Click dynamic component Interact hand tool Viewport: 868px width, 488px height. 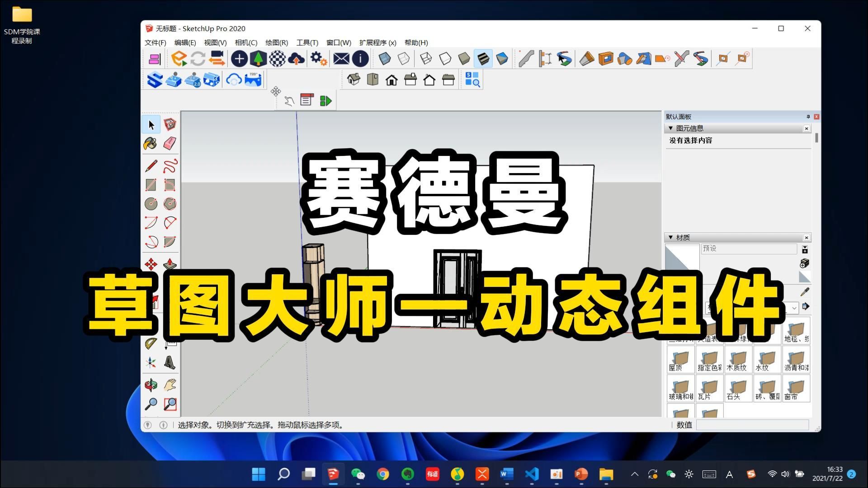click(x=289, y=101)
